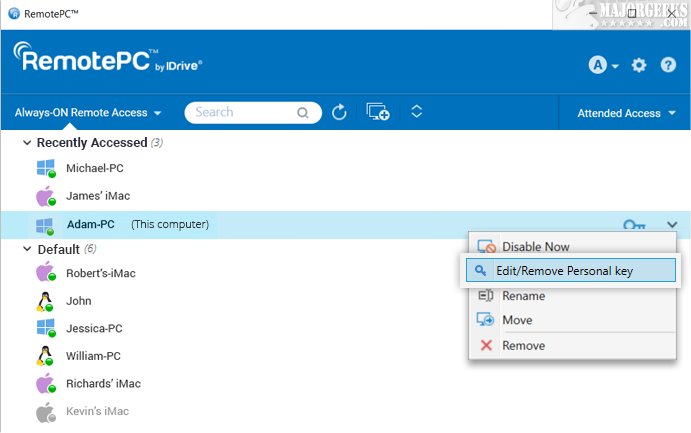Click the Apple icon beside Richards' iMac

tap(46, 383)
